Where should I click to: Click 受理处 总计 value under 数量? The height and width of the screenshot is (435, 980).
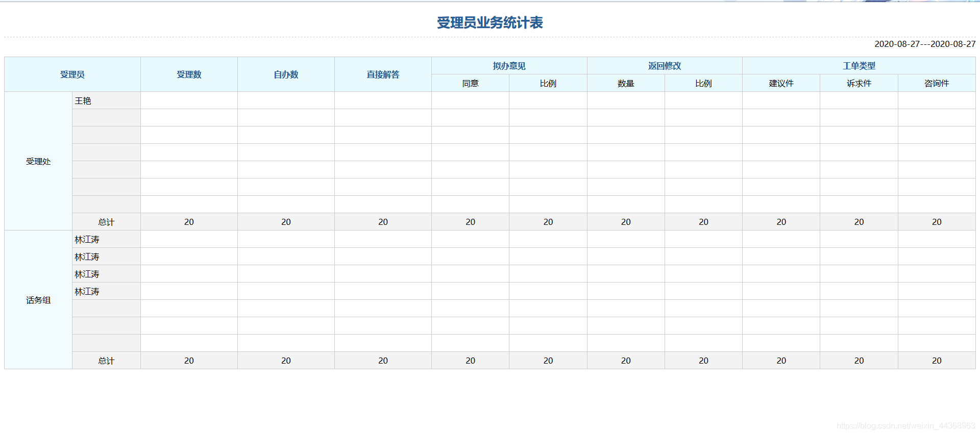pyautogui.click(x=626, y=222)
